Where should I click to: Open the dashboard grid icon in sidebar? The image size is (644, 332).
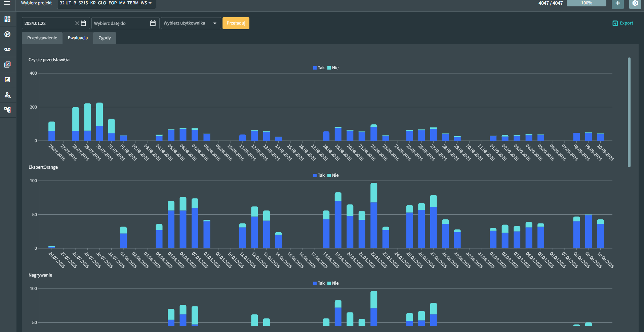[x=7, y=19]
